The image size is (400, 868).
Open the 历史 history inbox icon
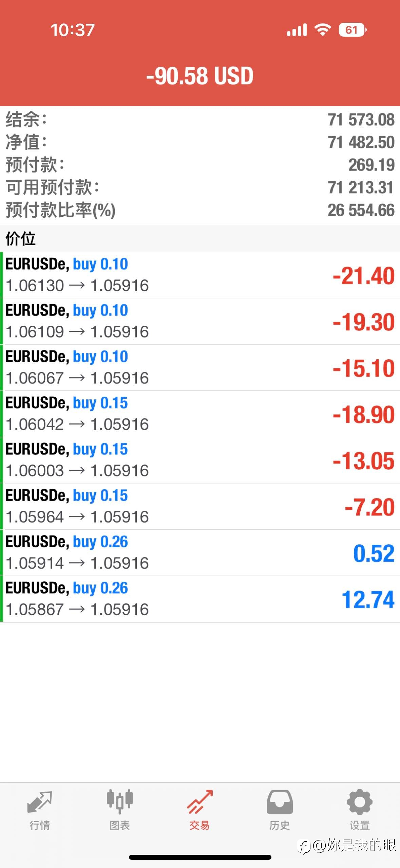[280, 802]
